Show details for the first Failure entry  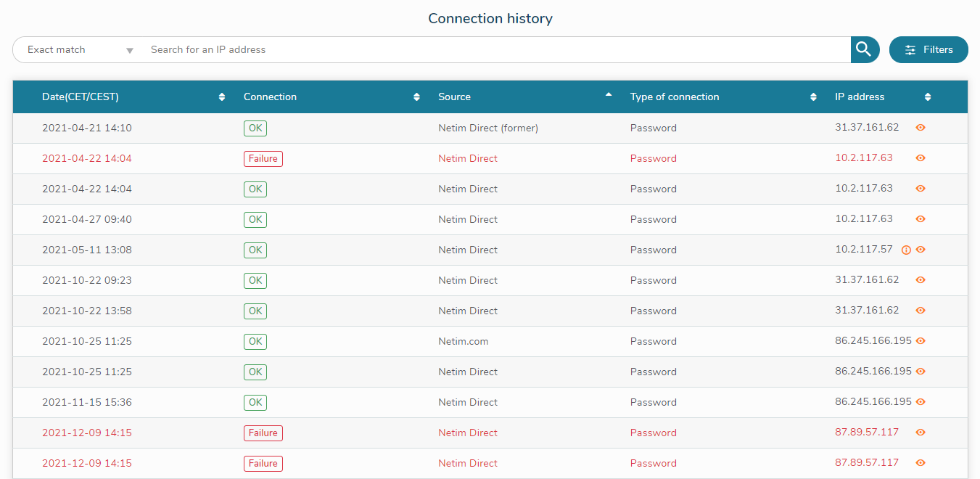(920, 157)
